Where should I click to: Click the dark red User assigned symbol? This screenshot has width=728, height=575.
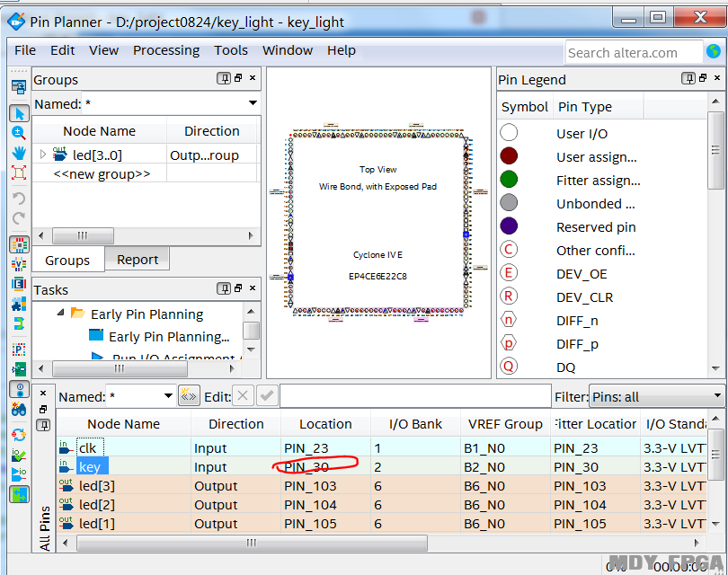click(509, 156)
